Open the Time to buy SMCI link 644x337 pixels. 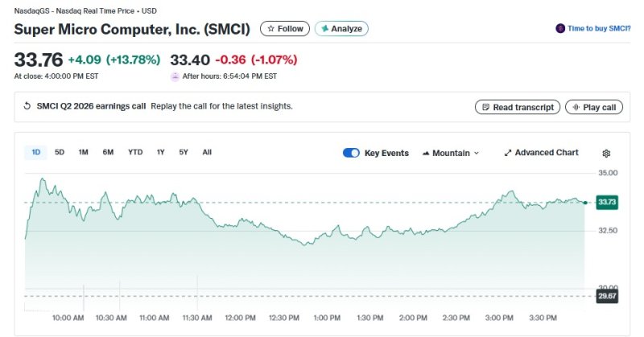(x=599, y=28)
